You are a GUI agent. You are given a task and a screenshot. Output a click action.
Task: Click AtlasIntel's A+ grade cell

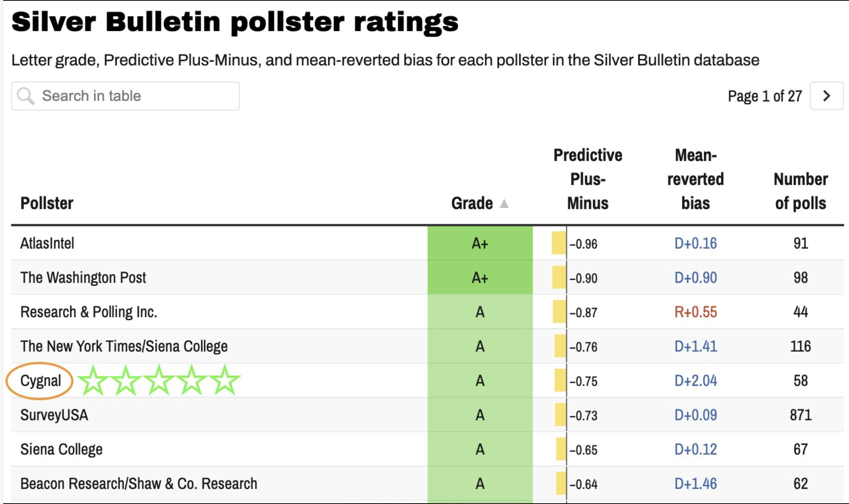point(480,243)
